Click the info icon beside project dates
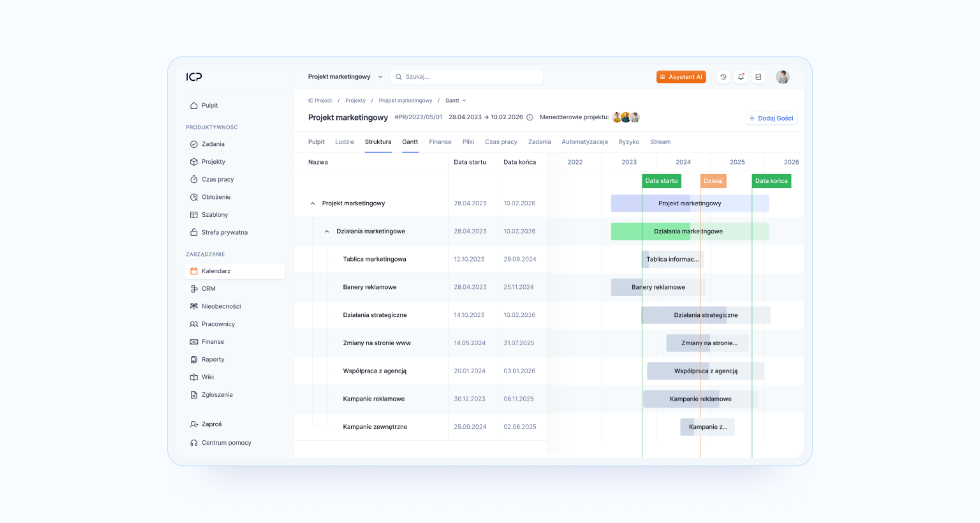 pos(530,117)
